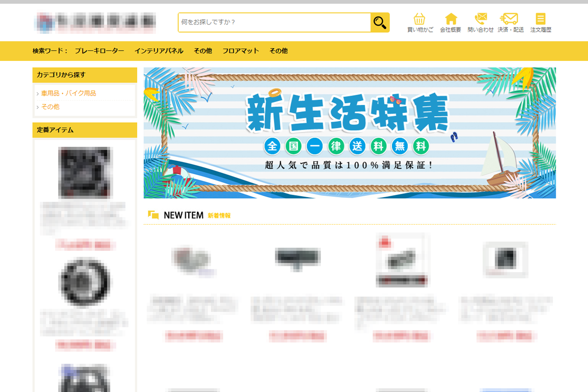
Task: Select search keyword インテリアパネル
Action: [159, 51]
